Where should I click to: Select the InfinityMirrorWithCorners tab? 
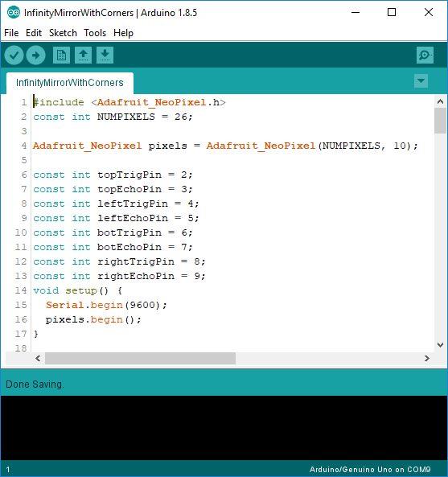tap(70, 83)
